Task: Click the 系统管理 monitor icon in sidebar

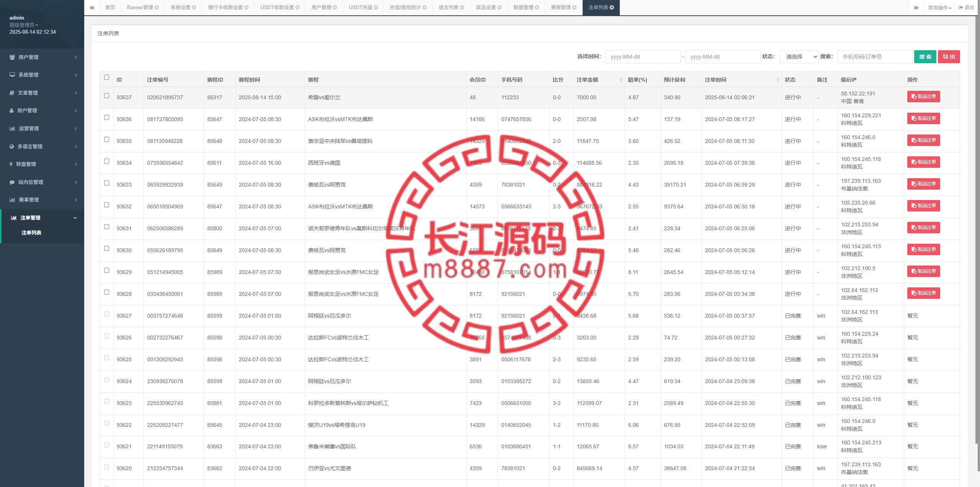Action: [12, 75]
